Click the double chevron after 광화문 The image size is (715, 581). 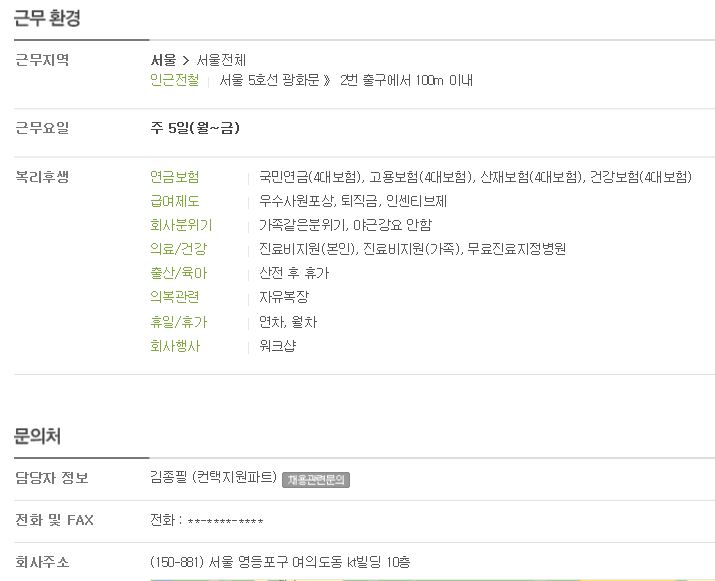[x=326, y=81]
